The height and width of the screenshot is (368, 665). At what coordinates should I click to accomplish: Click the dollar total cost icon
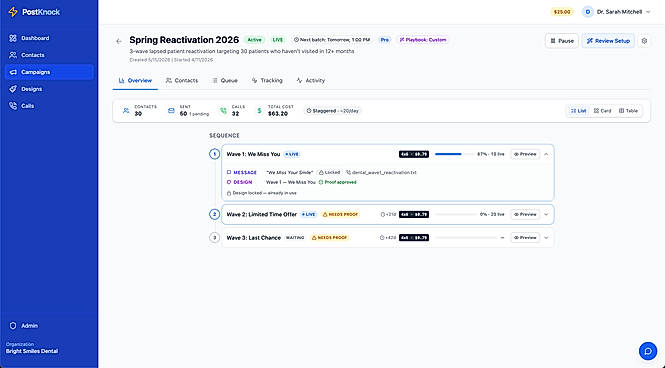pos(259,111)
